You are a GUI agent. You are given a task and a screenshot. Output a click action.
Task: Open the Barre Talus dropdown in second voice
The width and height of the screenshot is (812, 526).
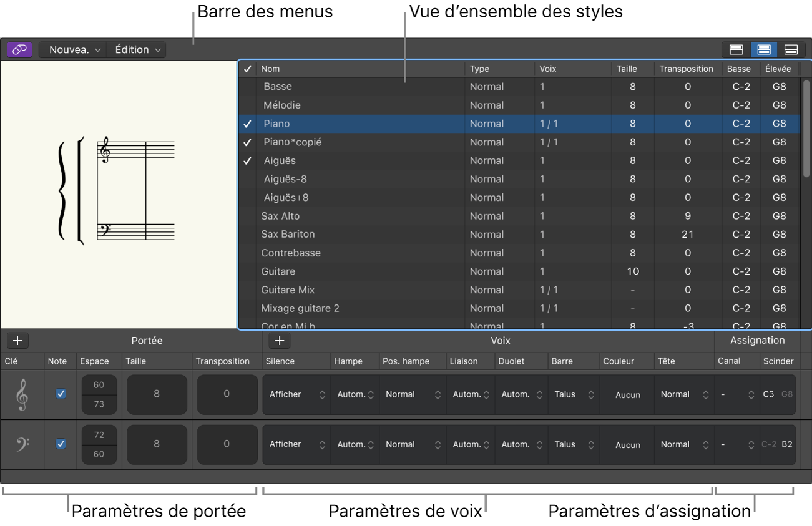pyautogui.click(x=574, y=444)
